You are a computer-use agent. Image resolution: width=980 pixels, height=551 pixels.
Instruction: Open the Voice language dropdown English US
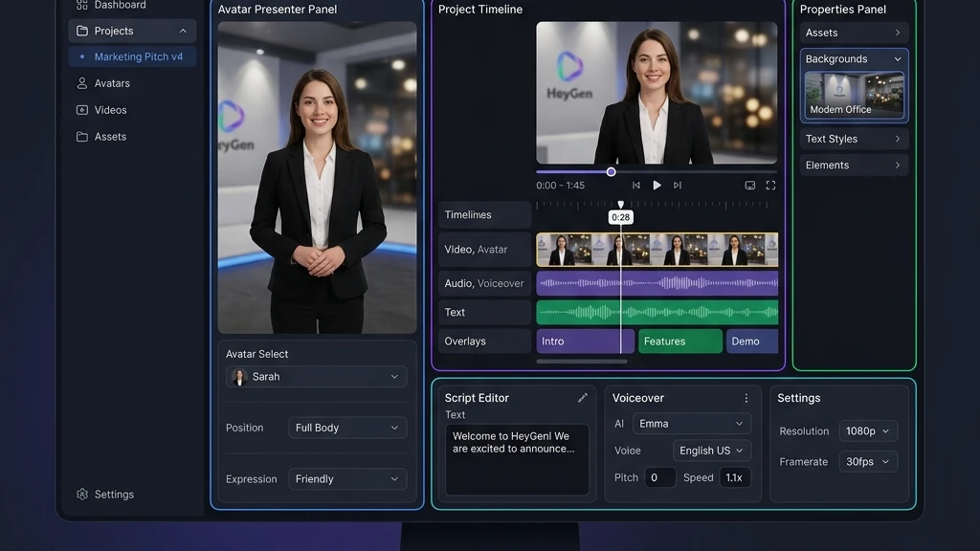(x=712, y=451)
